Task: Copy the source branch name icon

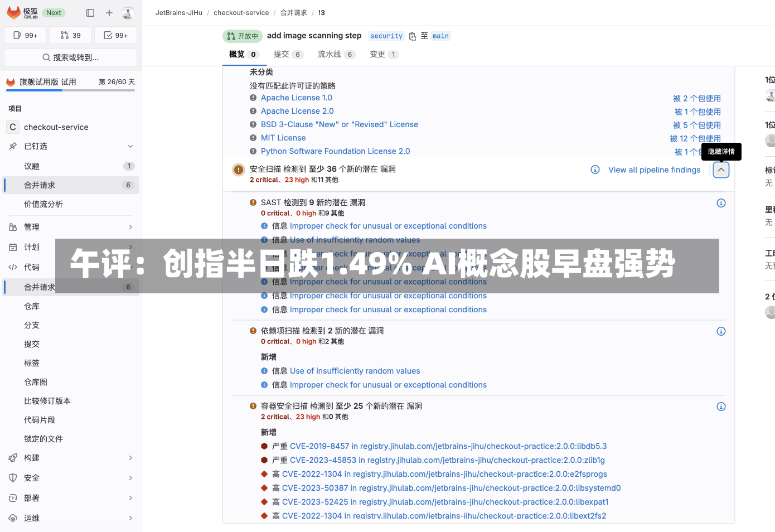Action: pos(413,36)
